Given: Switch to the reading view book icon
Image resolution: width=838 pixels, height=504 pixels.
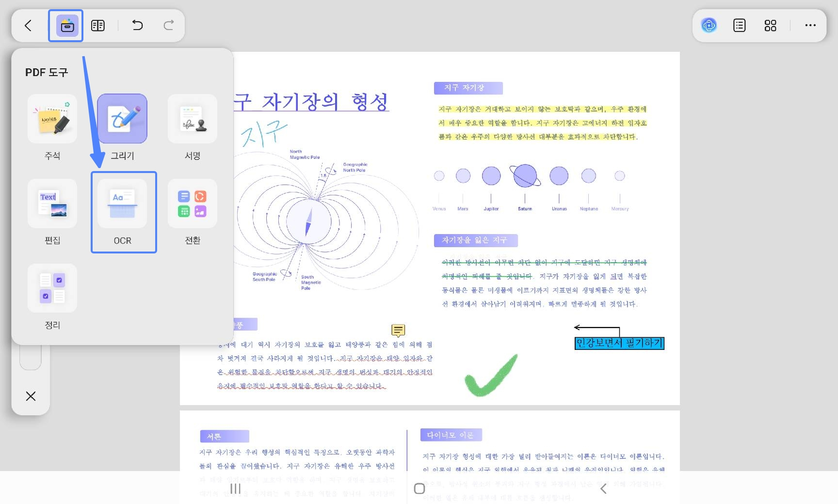Looking at the screenshot, I should tap(98, 25).
